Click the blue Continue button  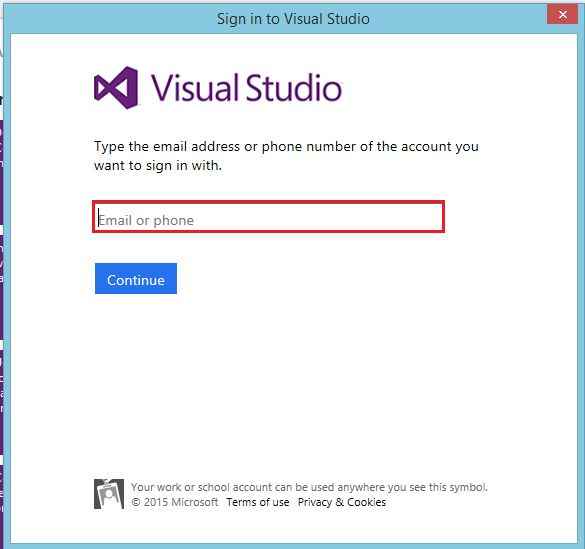136,279
